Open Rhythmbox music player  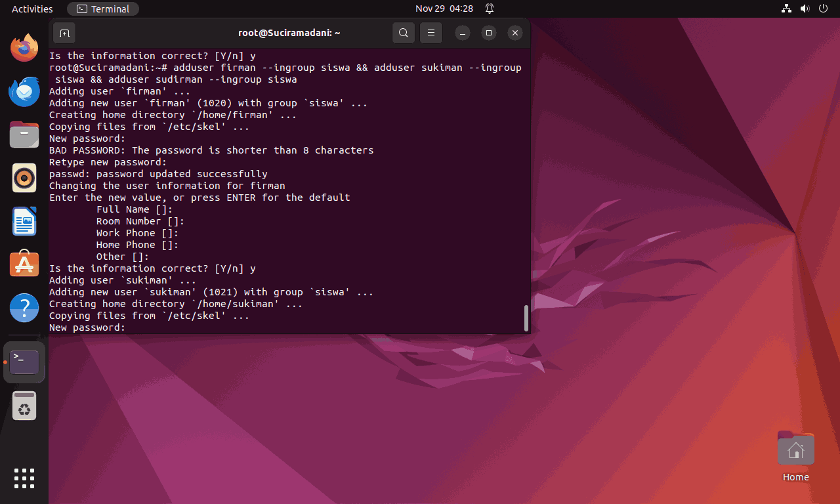(24, 178)
